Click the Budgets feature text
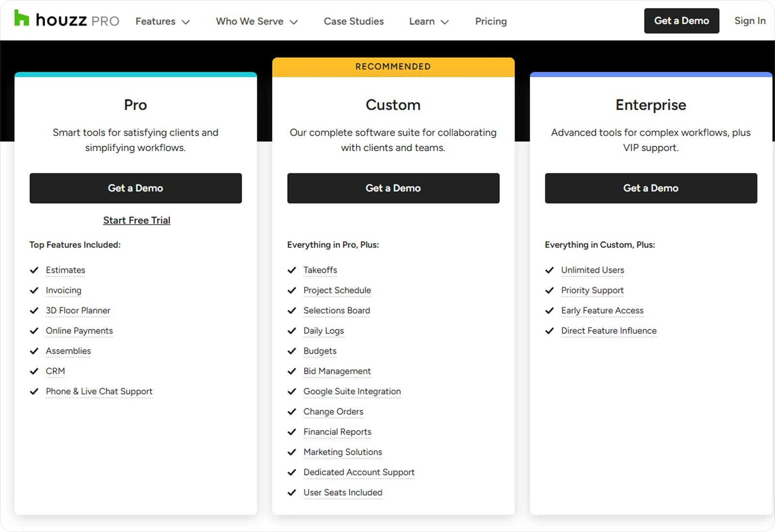 click(x=320, y=351)
